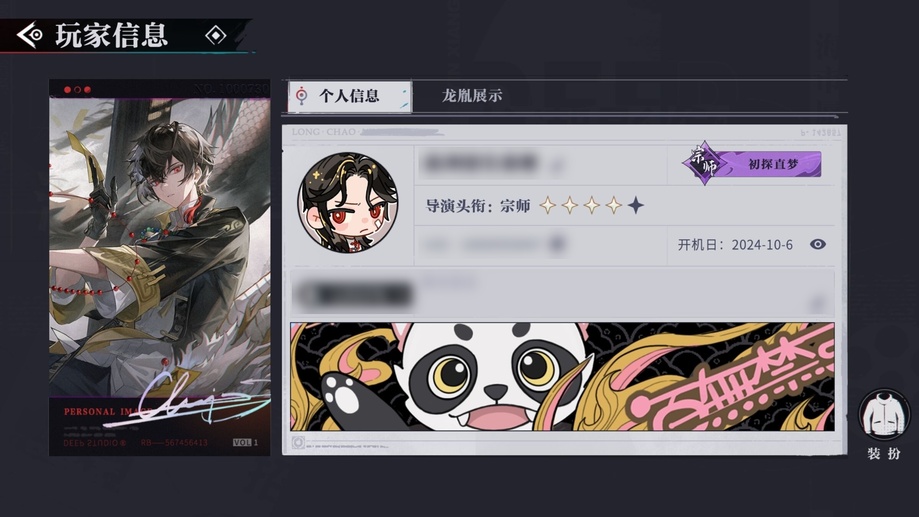Click the blurred edit icon beside player name
Image resolution: width=919 pixels, height=517 pixels.
557,166
